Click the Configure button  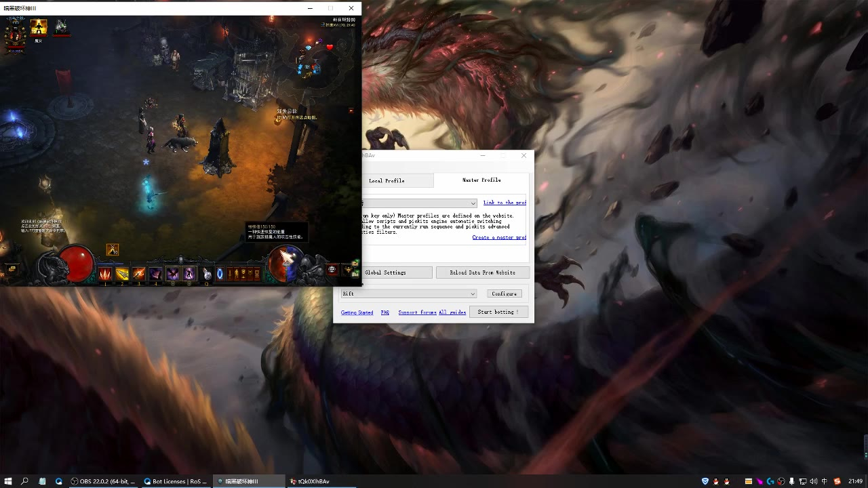point(505,293)
